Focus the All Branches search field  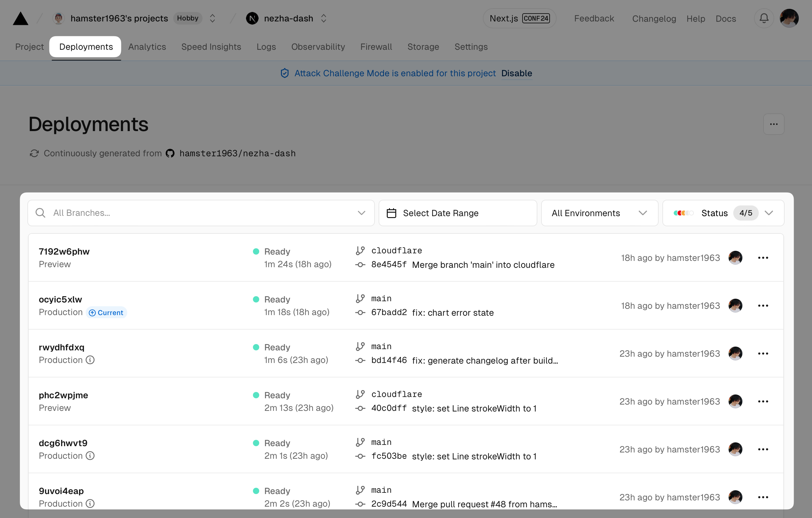(x=201, y=213)
